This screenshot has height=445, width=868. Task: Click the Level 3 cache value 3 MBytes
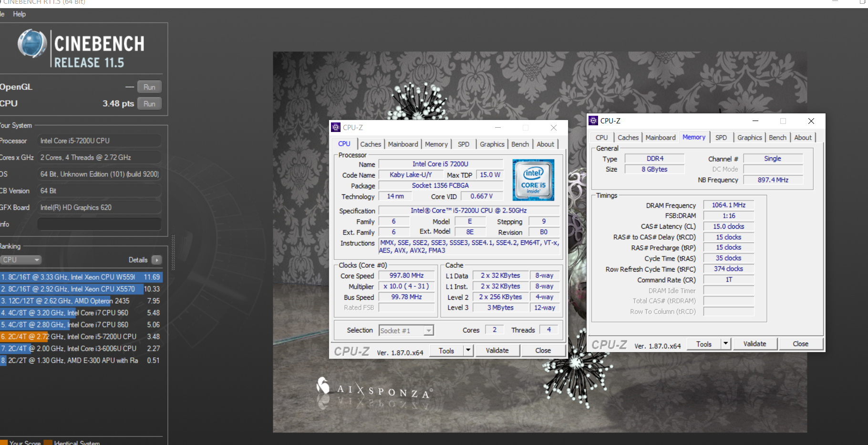click(500, 307)
